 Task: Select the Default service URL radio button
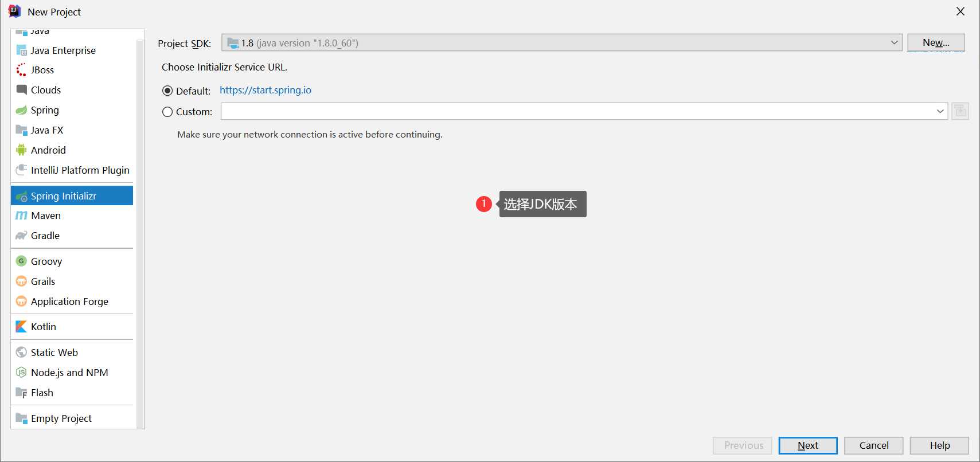(x=167, y=91)
